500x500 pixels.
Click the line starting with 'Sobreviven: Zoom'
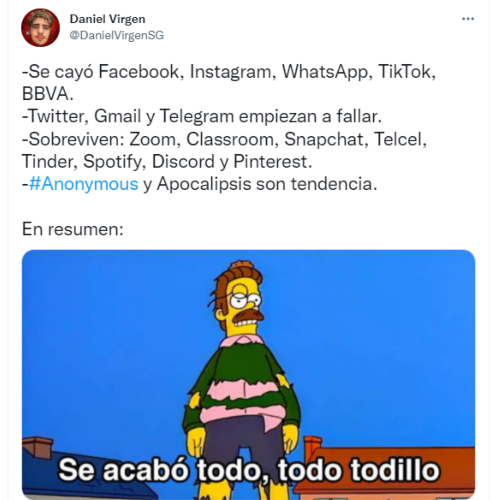click(x=224, y=139)
